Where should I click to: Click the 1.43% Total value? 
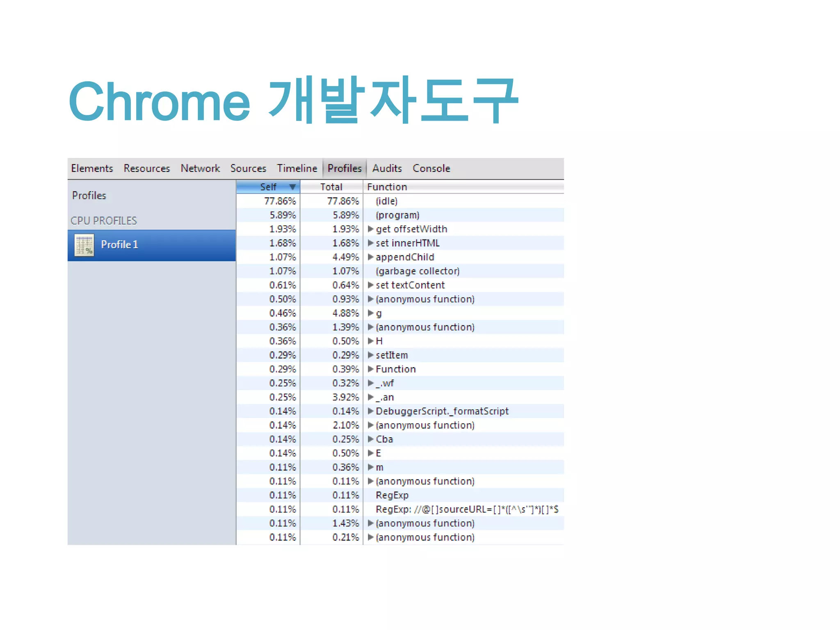(x=345, y=523)
